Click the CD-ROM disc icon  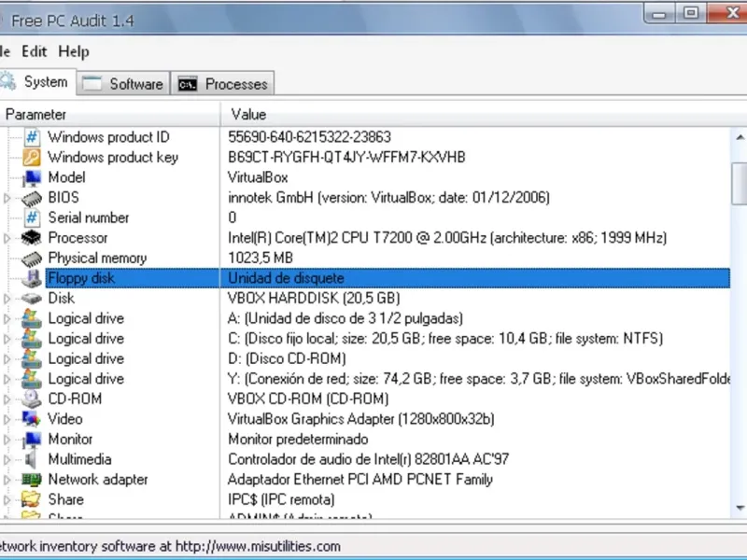[x=32, y=399]
